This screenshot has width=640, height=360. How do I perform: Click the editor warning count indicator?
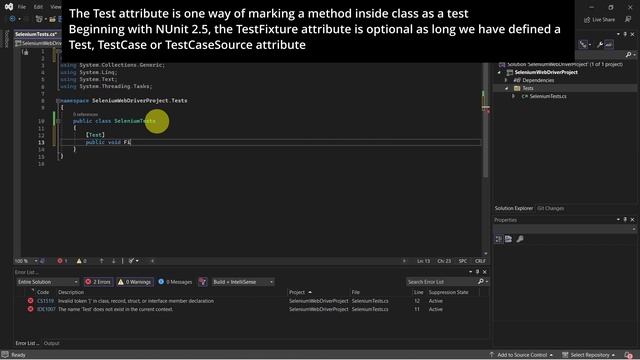pyautogui.click(x=82, y=261)
